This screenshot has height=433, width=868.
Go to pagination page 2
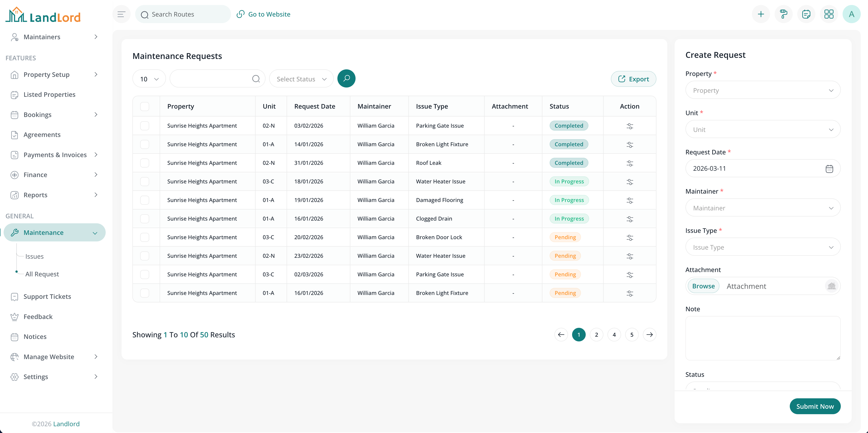[596, 335]
